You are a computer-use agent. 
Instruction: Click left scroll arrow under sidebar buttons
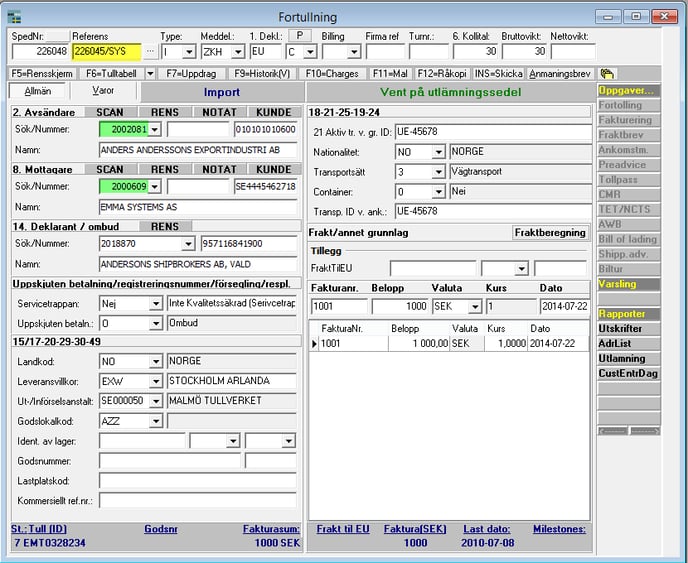613,431
